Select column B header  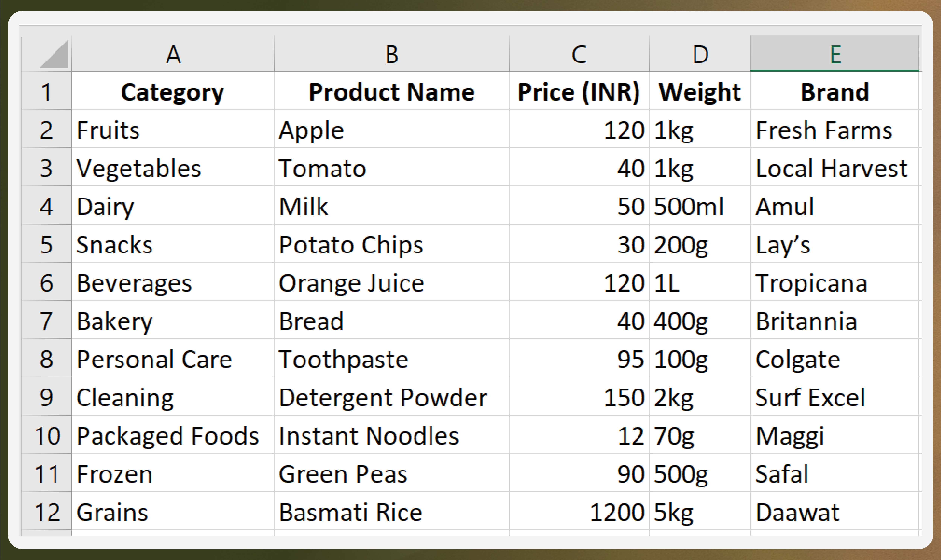coord(392,54)
